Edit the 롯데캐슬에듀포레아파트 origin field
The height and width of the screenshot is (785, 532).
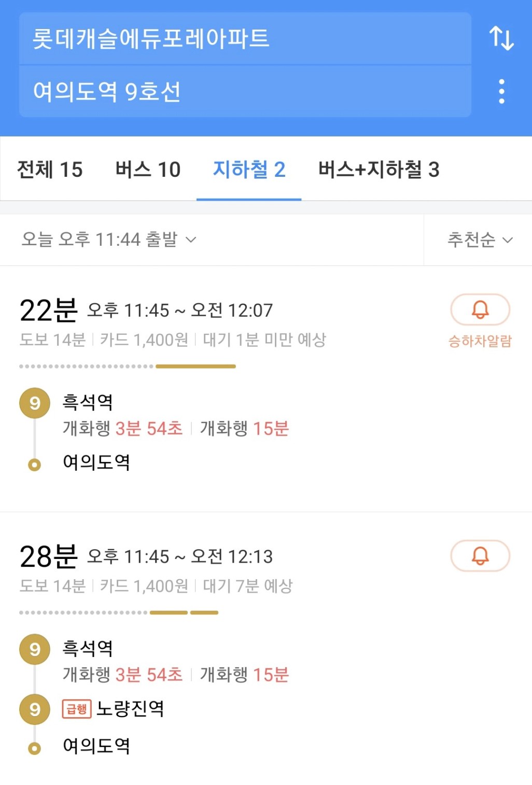click(x=245, y=39)
